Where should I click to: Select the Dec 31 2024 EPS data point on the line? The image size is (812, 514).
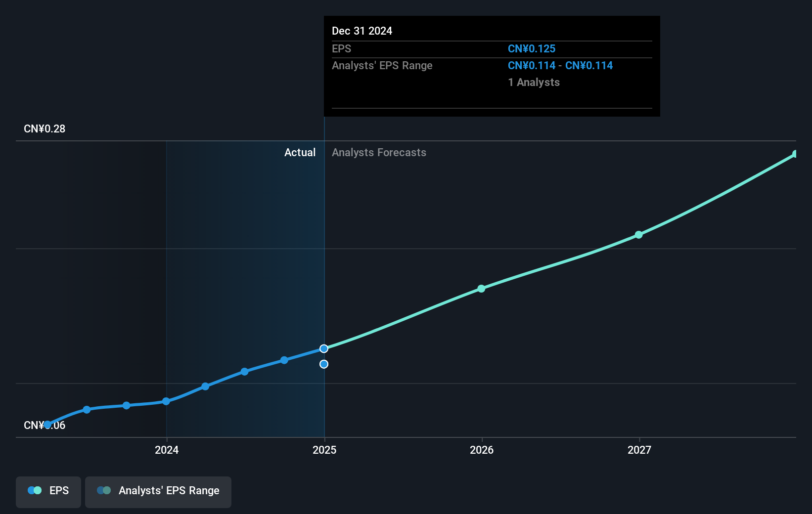click(324, 349)
